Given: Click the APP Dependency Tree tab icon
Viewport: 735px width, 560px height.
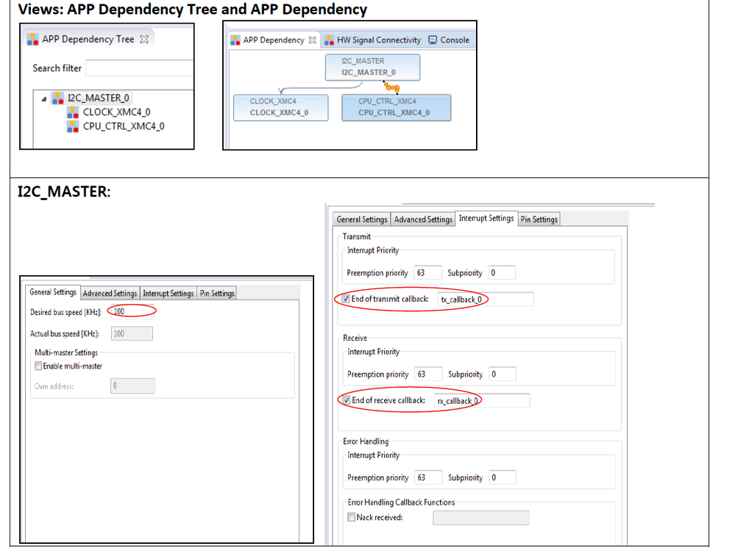Looking at the screenshot, I should 34,40.
